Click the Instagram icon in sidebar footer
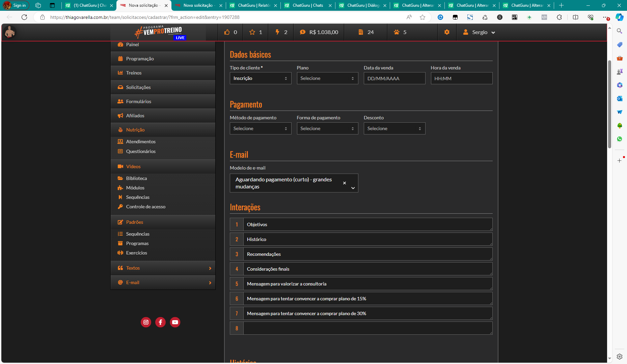 coord(146,322)
